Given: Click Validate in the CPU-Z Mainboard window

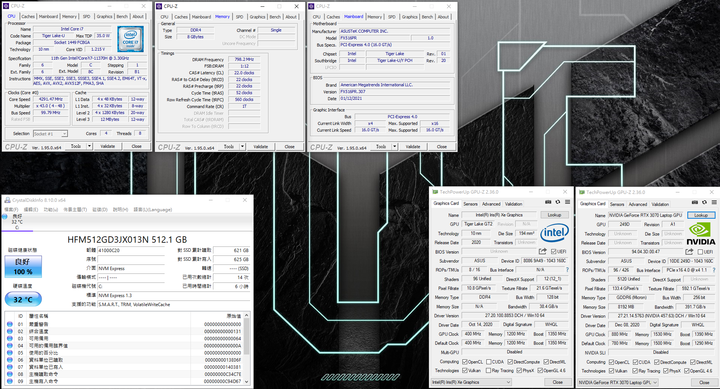Looking at the screenshot, I should pos(413,147).
